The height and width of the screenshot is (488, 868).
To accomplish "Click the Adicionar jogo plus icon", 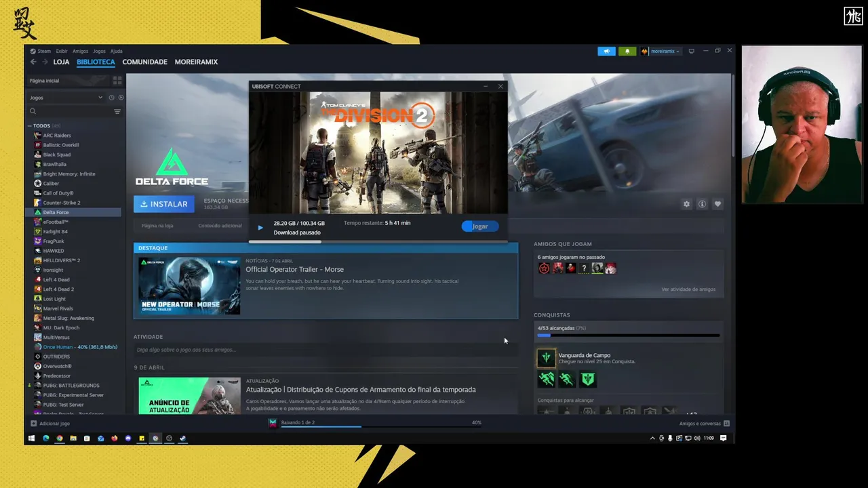I will tap(33, 424).
